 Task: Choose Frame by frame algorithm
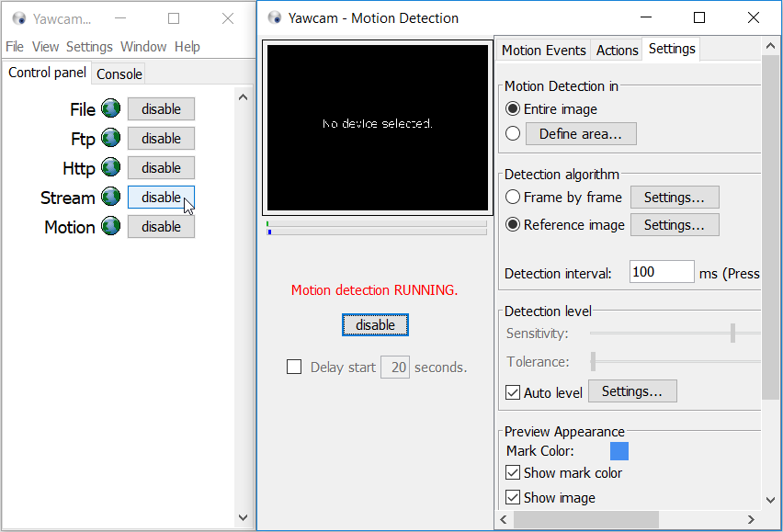[x=513, y=198]
